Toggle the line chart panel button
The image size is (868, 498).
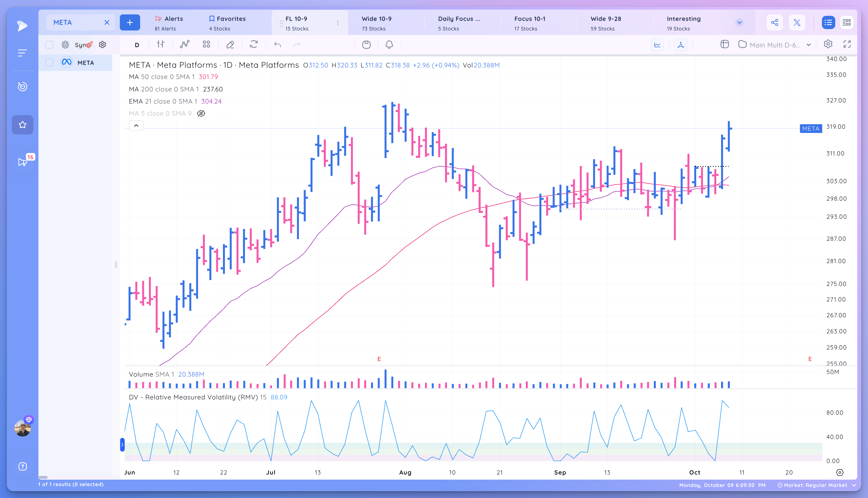[x=657, y=45]
